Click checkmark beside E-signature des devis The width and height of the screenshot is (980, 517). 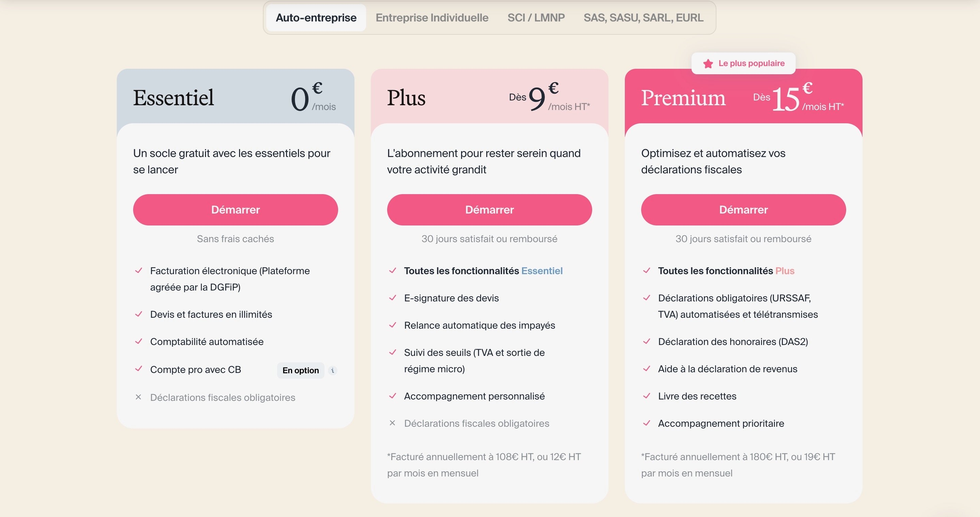393,298
